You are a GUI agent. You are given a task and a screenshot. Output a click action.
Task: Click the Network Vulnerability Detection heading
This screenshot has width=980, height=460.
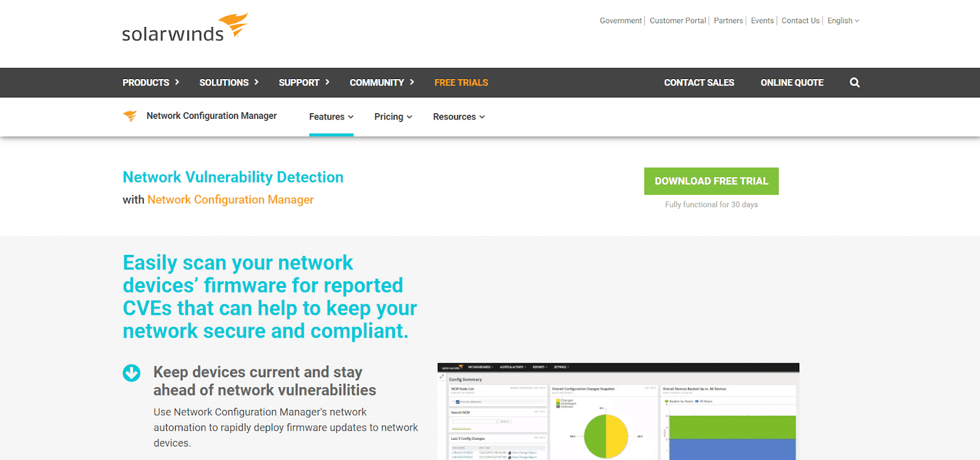(x=233, y=177)
